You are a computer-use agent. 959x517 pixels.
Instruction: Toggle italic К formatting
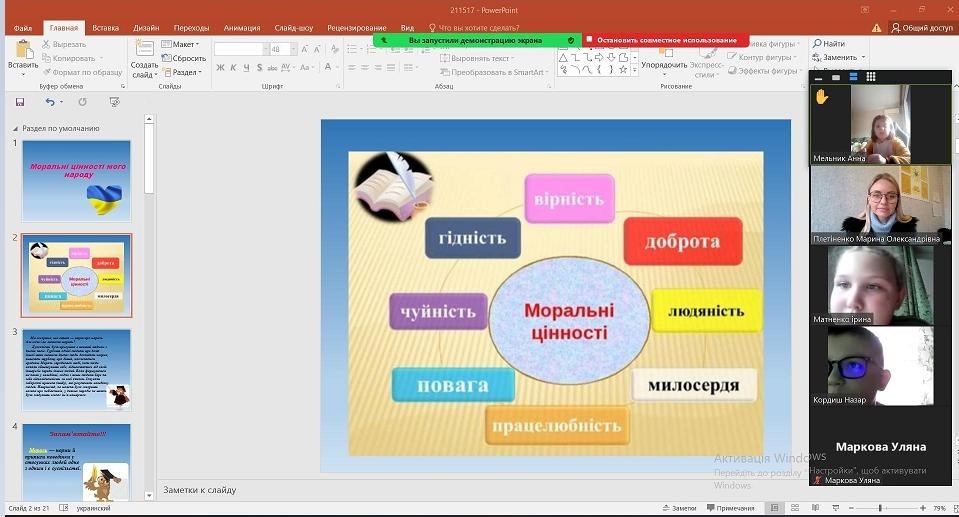click(233, 67)
